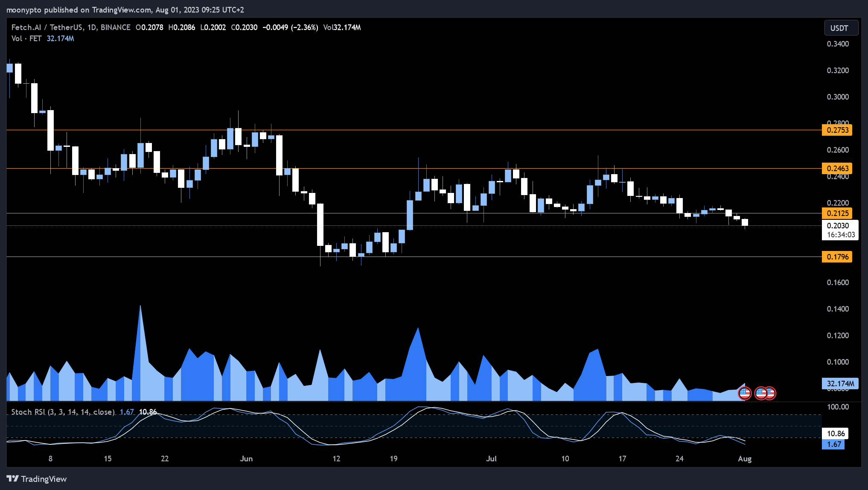This screenshot has height=490, width=868.
Task: Open the US flag event marker touching the volume area
Action: [745, 393]
